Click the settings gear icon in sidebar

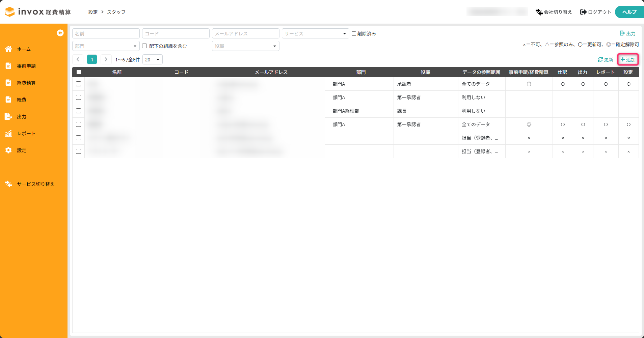pyautogui.click(x=8, y=150)
